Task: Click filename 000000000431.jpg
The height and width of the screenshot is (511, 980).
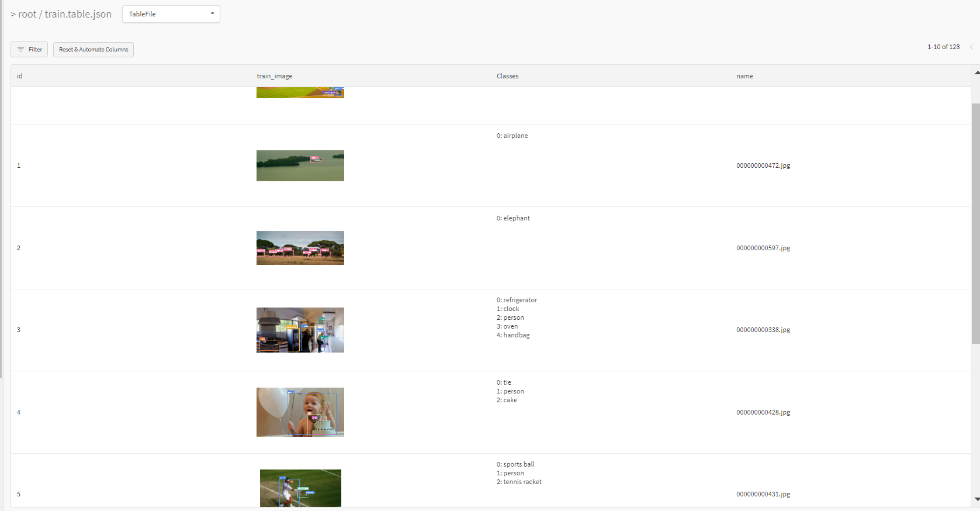Action: pyautogui.click(x=763, y=494)
